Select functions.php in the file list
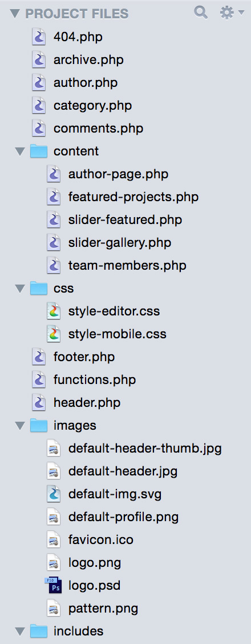The image size is (251, 644). [x=94, y=380]
